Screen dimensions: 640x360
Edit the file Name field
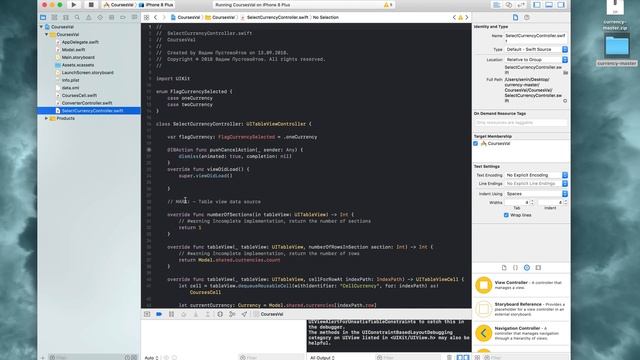pyautogui.click(x=536, y=38)
